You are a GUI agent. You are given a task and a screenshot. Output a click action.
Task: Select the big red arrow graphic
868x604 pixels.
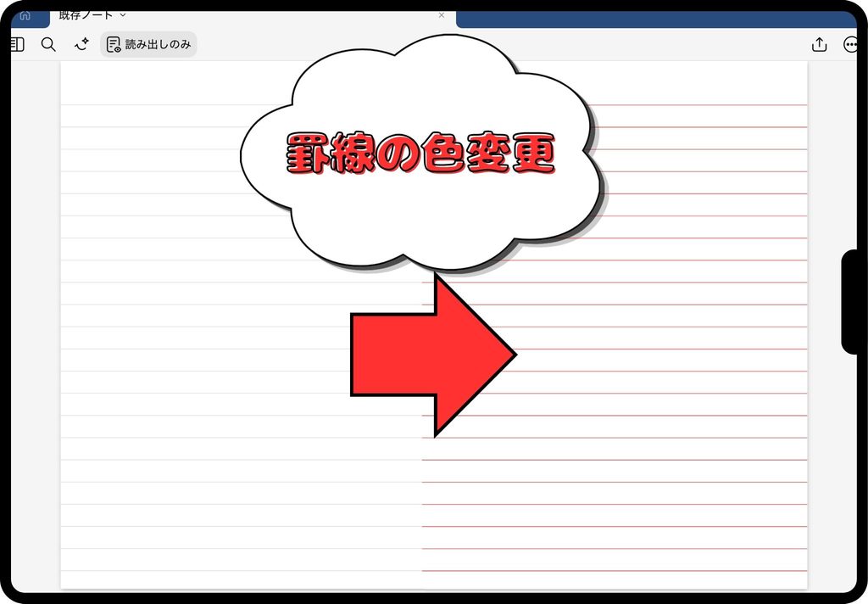433,355
